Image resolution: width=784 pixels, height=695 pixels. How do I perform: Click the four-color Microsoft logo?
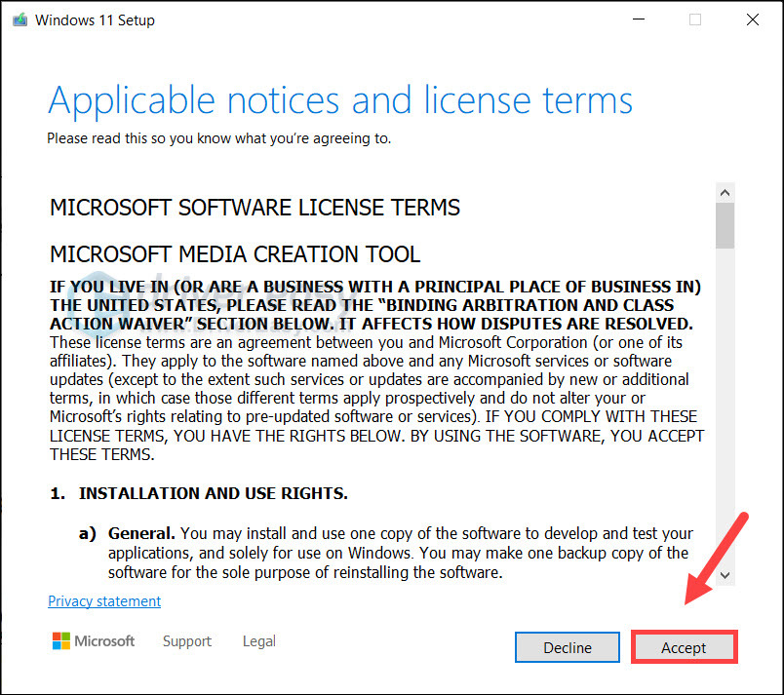point(60,641)
